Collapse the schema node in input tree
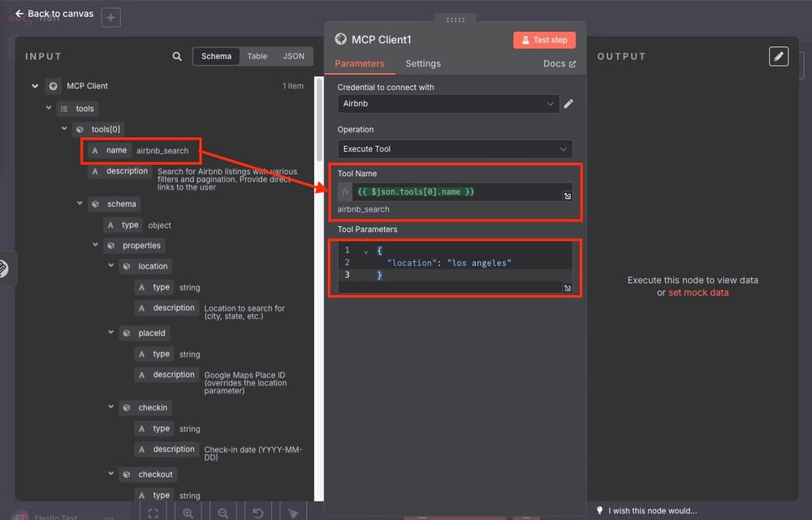The height and width of the screenshot is (520, 812). pos(80,204)
